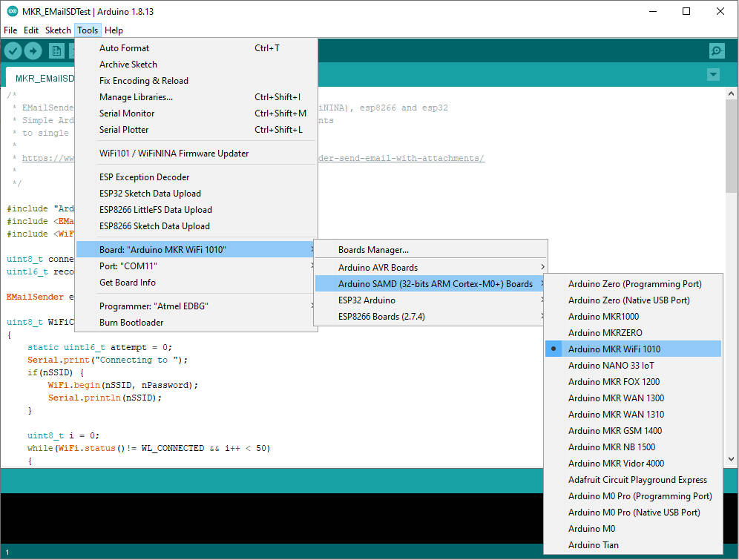This screenshot has height=560, width=739.
Task: Click the New sketch toolbar icon
Action: pos(56,51)
